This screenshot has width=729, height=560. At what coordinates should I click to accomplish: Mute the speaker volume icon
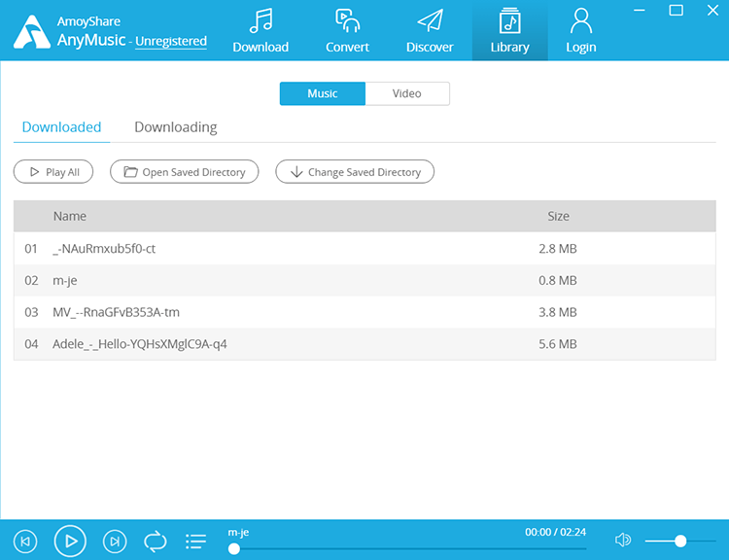622,540
